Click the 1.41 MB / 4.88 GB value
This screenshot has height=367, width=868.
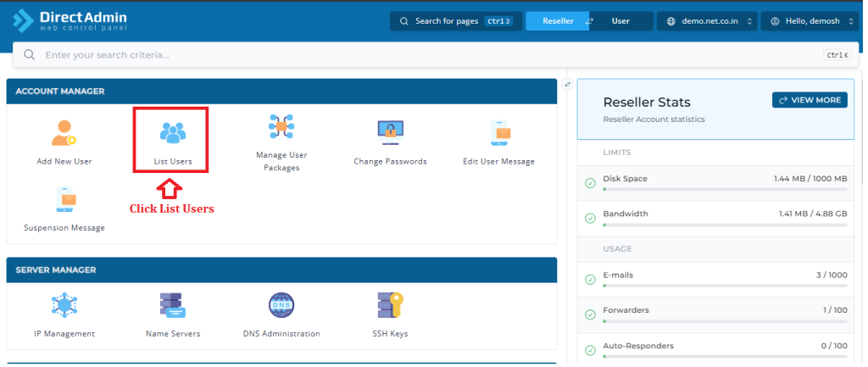click(x=813, y=214)
